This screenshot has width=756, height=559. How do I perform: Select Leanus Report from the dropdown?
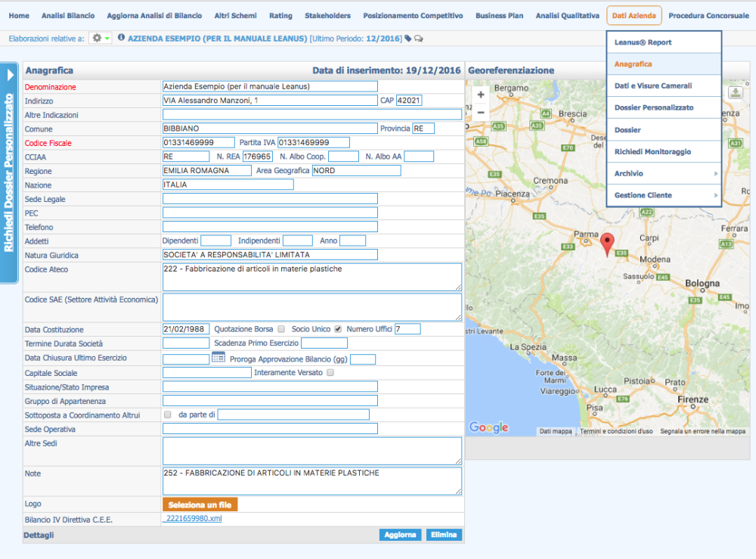[x=664, y=42]
